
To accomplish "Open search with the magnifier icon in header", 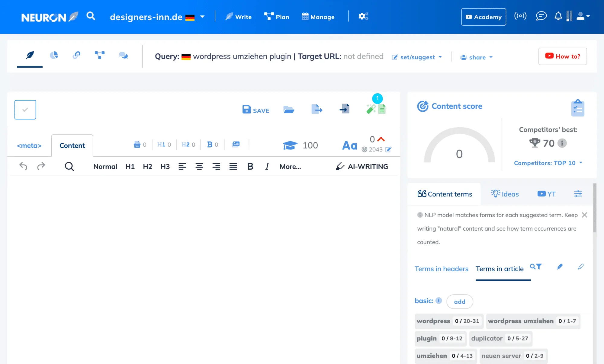I will tap(91, 16).
